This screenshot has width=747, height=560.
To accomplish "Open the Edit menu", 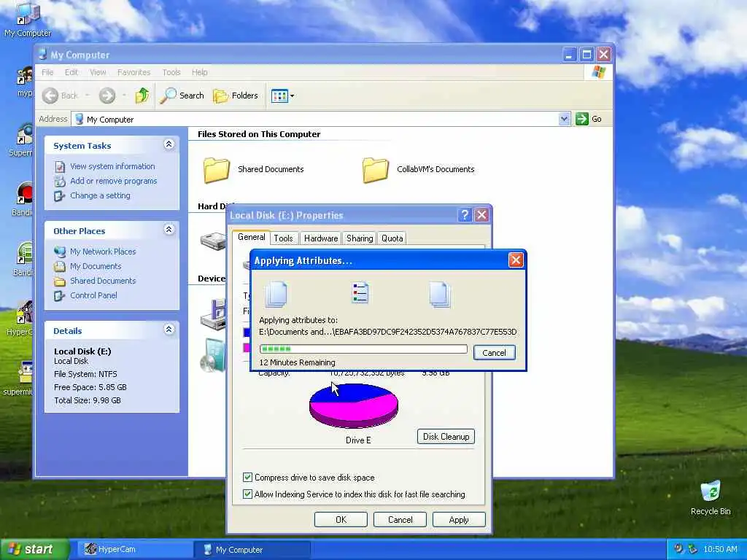I will 71,72.
